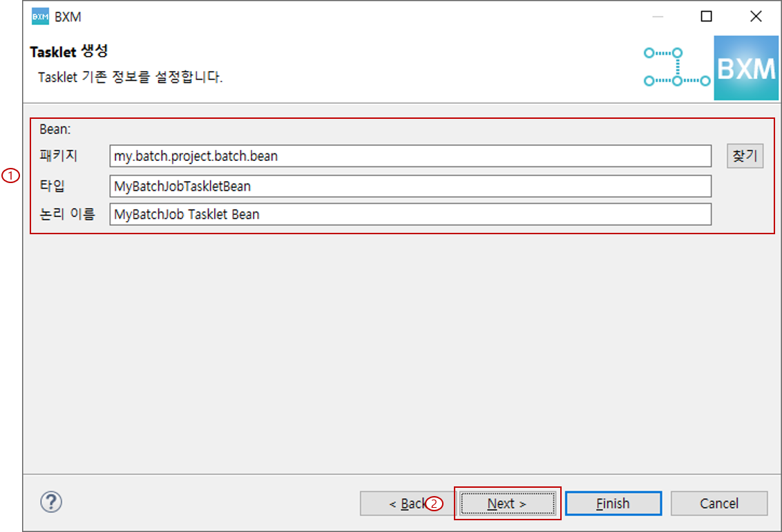Click the BXM application icon in title bar
This screenshot has height=532, width=782.
pyautogui.click(x=40, y=17)
